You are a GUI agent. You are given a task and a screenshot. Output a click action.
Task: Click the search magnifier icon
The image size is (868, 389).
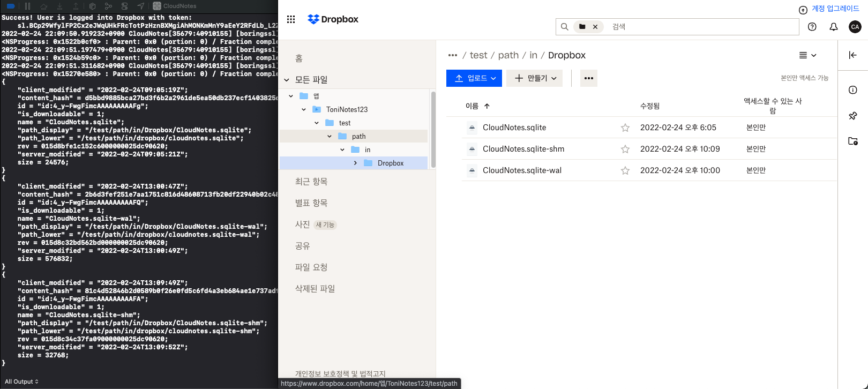click(x=564, y=26)
